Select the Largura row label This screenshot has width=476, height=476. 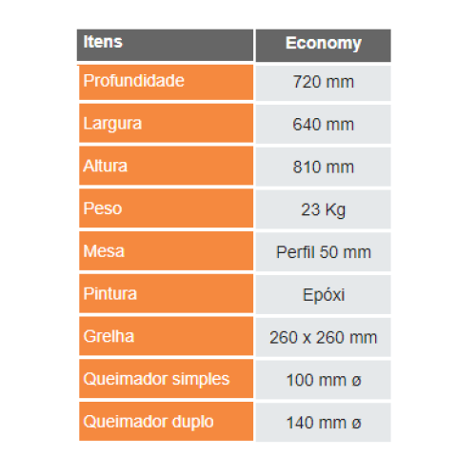pos(166,123)
